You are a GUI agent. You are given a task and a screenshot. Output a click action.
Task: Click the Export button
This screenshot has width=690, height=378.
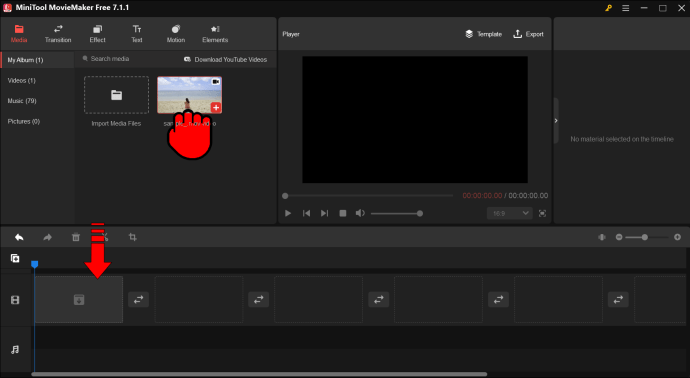click(x=529, y=34)
